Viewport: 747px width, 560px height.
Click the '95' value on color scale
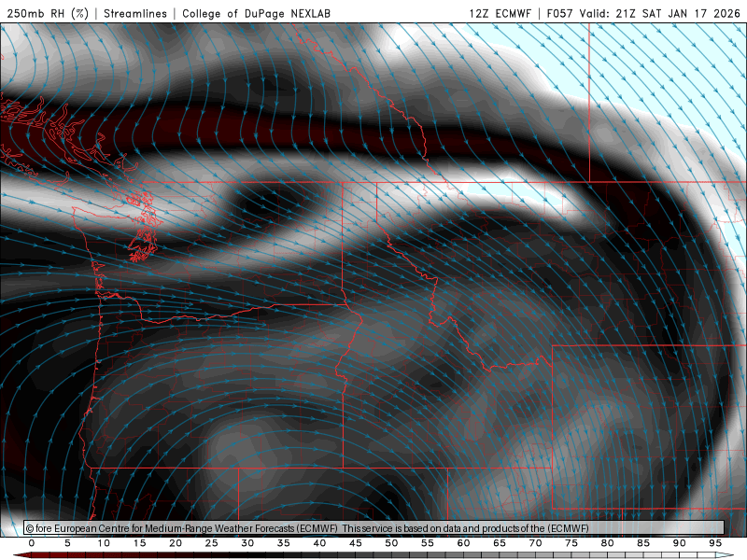[715, 543]
